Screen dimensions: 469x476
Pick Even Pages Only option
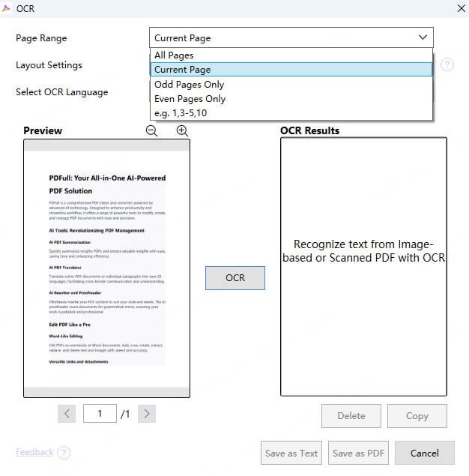coord(291,99)
